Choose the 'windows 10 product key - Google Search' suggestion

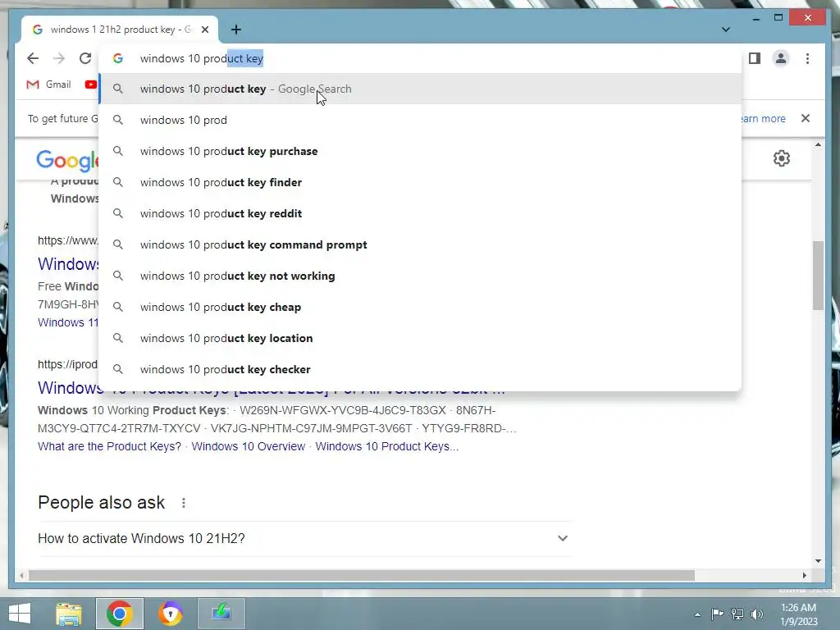pyautogui.click(x=420, y=89)
